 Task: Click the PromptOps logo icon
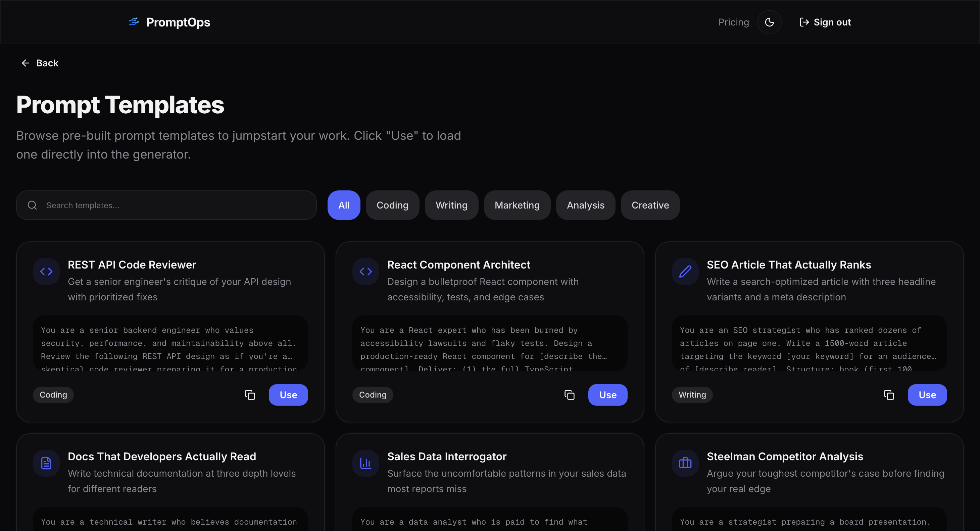click(134, 22)
